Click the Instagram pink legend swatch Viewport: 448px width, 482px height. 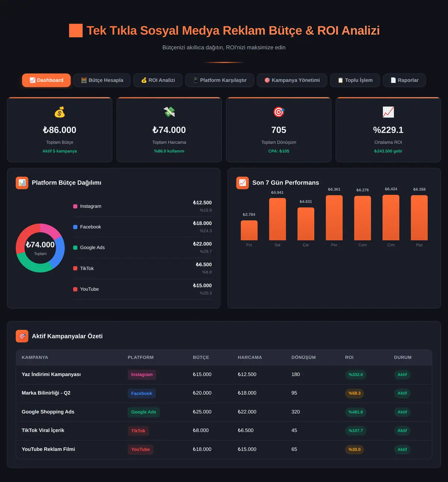pos(75,206)
